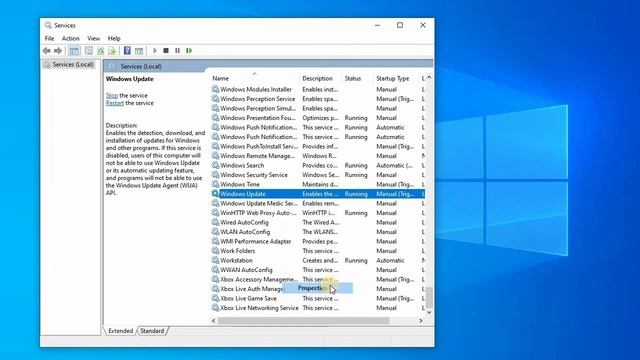Toggle the Show/Hide Action Pane toolbar icon
The image size is (640, 360).
click(139, 51)
